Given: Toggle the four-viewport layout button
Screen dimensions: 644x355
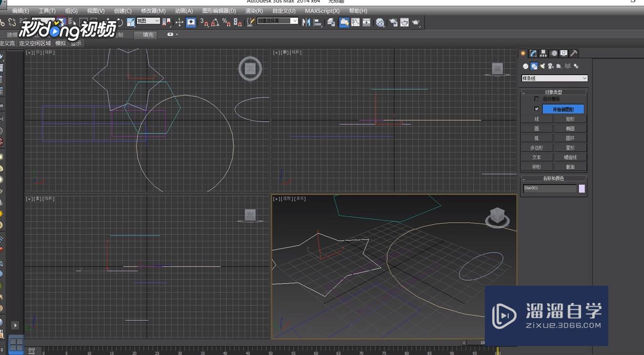Looking at the screenshot, I should [16, 344].
